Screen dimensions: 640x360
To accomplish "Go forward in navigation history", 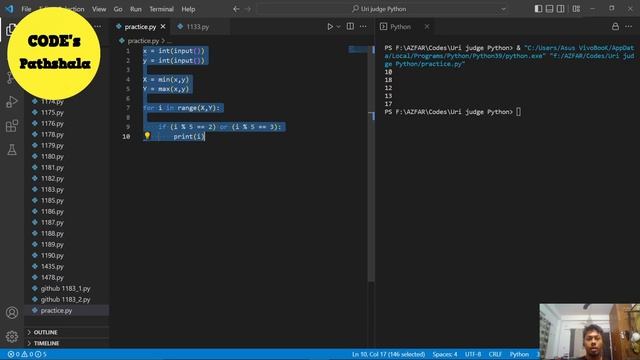I will (248, 9).
